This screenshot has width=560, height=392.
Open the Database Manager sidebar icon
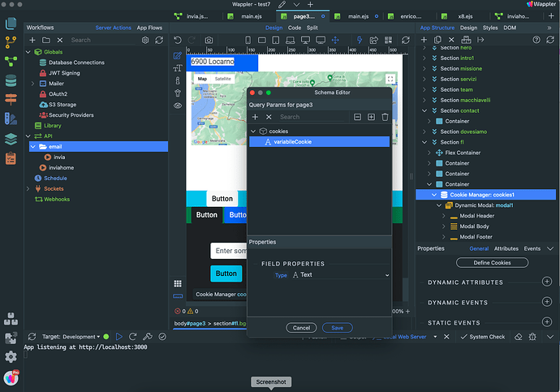(x=11, y=80)
